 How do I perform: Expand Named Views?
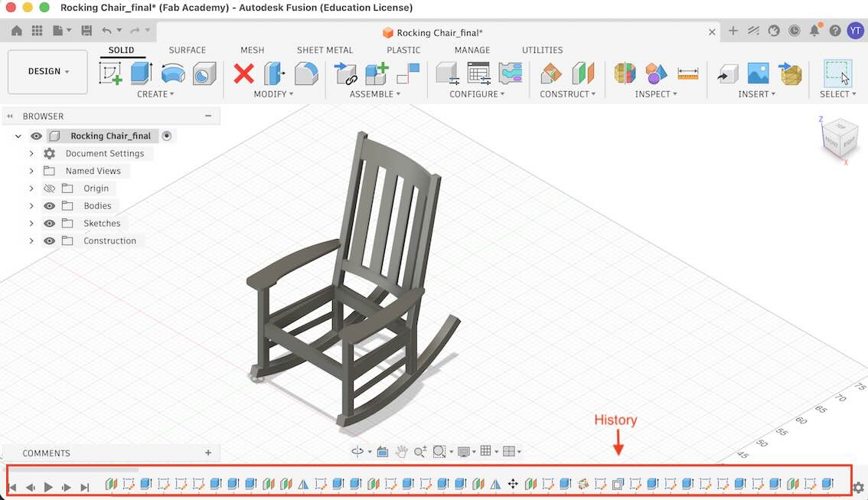coord(31,171)
